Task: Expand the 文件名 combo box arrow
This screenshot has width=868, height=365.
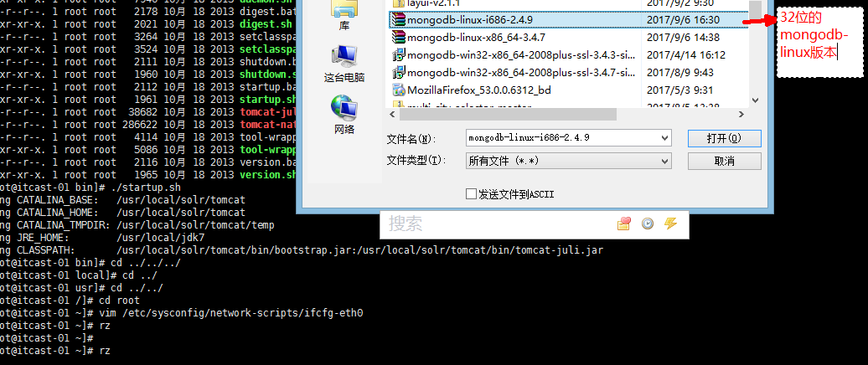Action: [x=664, y=137]
